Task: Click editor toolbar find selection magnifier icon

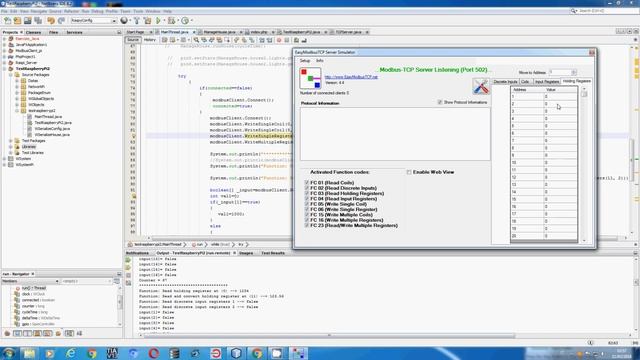Action: pyautogui.click(x=196, y=40)
